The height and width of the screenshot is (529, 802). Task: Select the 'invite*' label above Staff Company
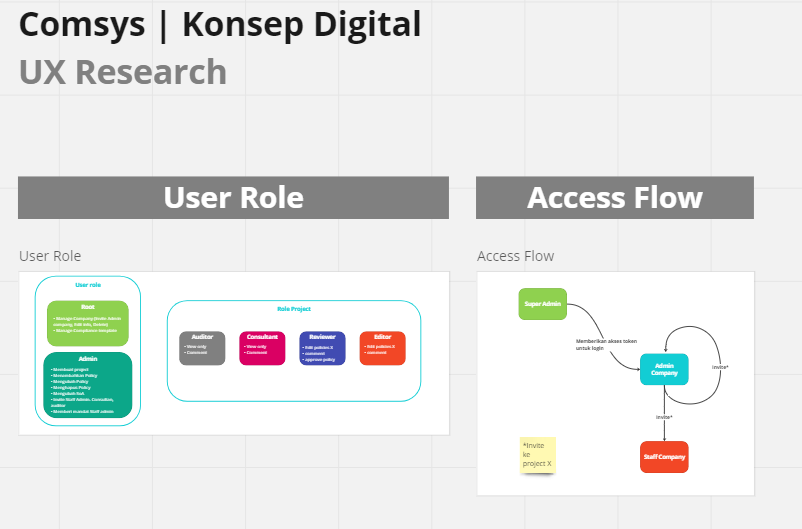(x=664, y=417)
